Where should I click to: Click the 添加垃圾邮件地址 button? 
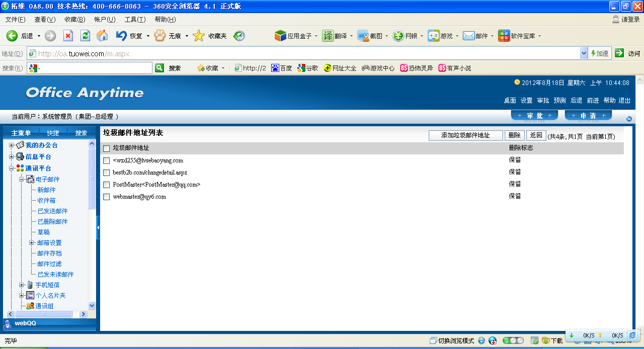465,135
